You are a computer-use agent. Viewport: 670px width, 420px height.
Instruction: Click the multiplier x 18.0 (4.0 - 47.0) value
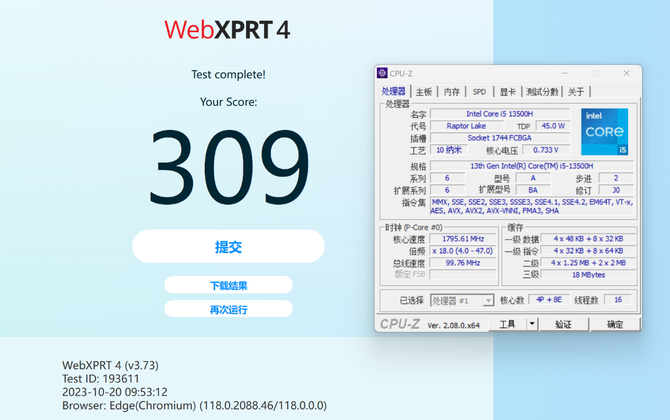click(x=463, y=251)
